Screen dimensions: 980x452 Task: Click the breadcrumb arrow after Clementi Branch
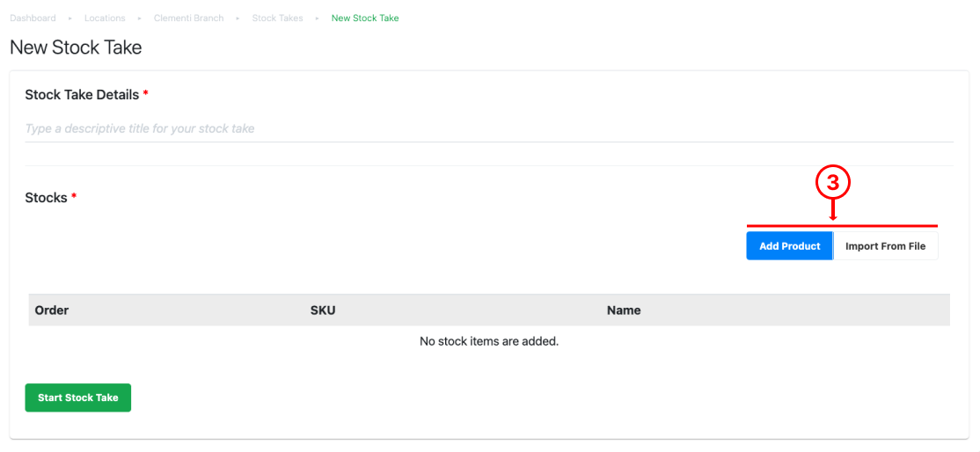(x=238, y=18)
